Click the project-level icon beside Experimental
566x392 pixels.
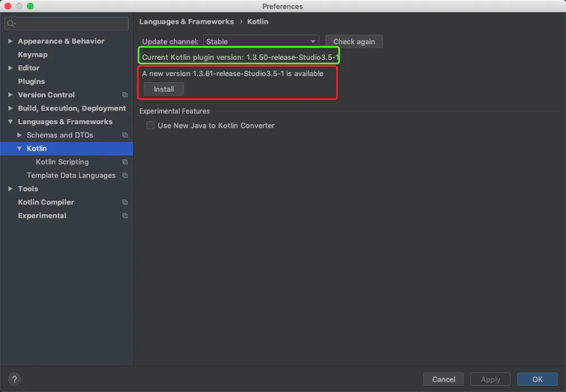click(125, 215)
